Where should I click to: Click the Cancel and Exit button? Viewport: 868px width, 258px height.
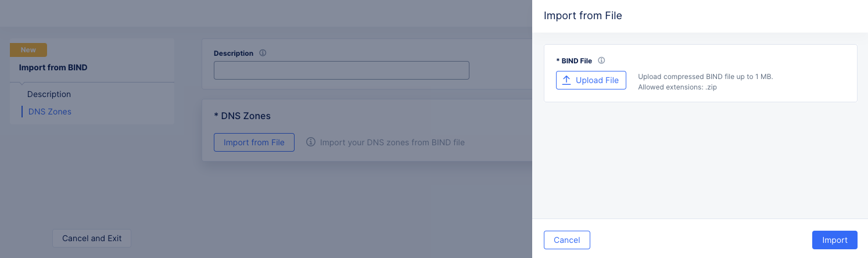coord(92,238)
